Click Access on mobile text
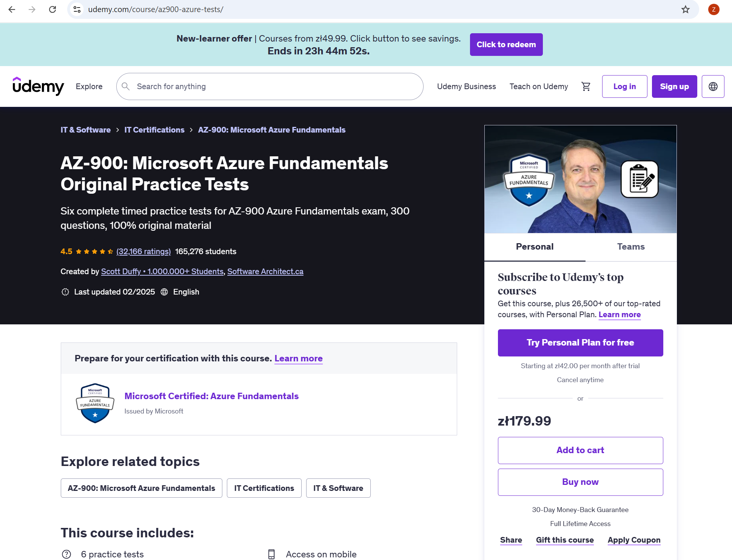732x560 pixels. point(321,554)
